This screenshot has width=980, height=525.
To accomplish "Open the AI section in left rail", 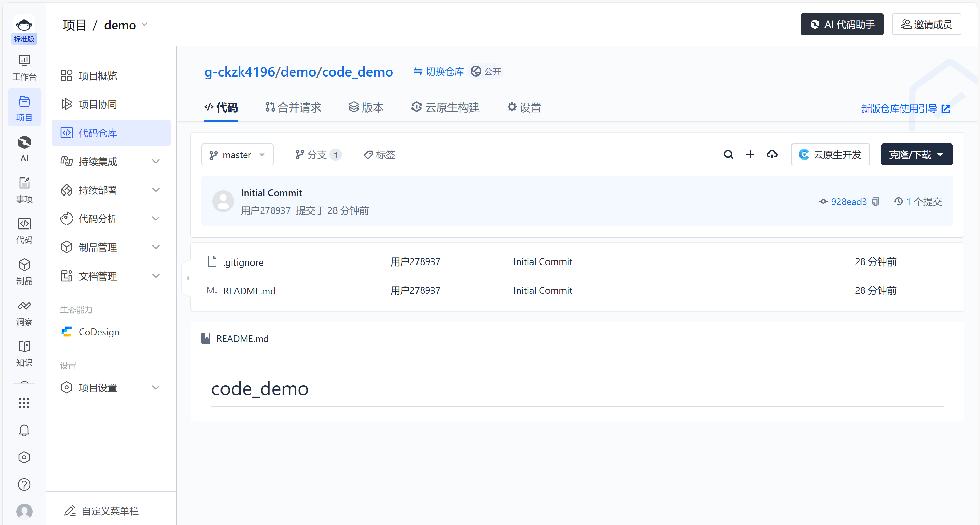I will click(24, 148).
